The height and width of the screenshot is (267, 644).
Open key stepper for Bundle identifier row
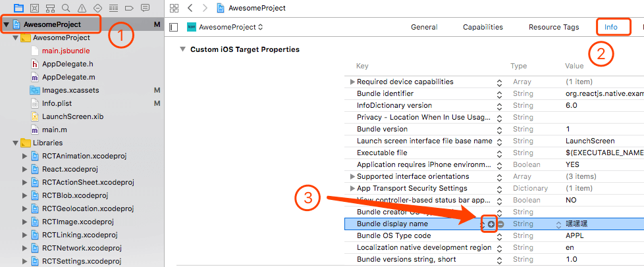pos(499,94)
